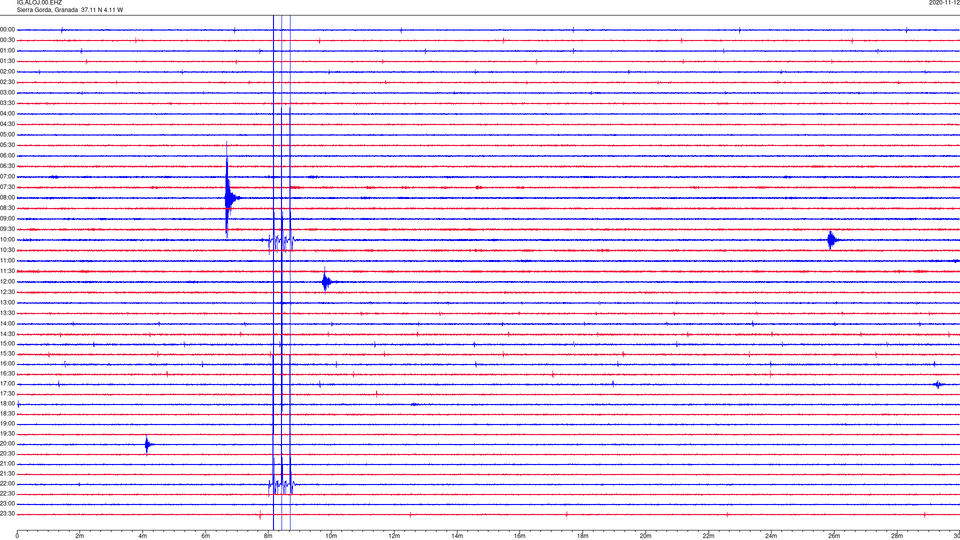
Task: Click the calibration pulse cluster on the 22:00 trace
Action: point(281,485)
